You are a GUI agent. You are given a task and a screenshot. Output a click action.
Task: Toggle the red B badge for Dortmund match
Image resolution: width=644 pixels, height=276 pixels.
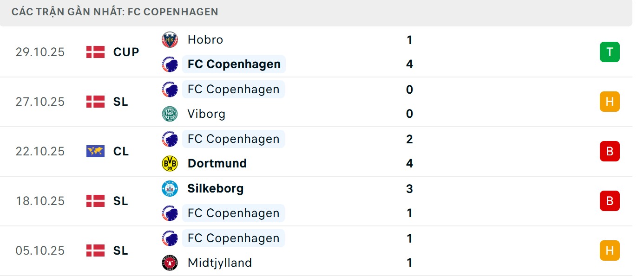click(x=609, y=151)
